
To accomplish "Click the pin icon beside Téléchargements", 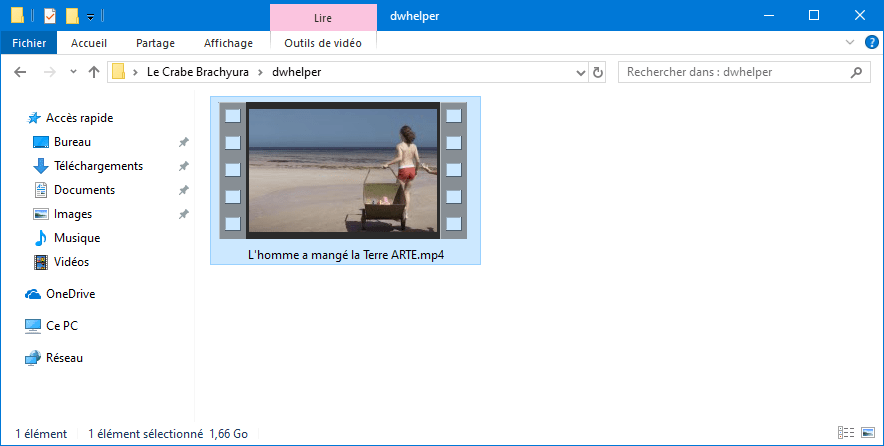I will click(x=183, y=166).
